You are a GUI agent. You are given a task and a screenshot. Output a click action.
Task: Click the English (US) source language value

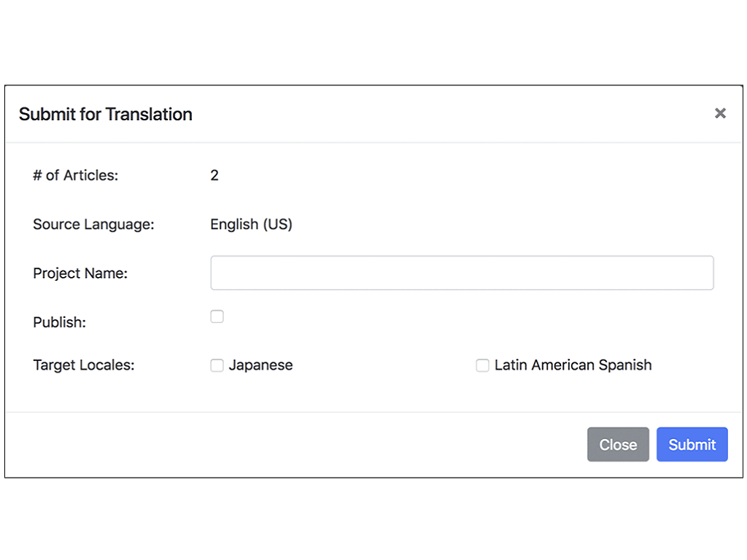(x=251, y=225)
